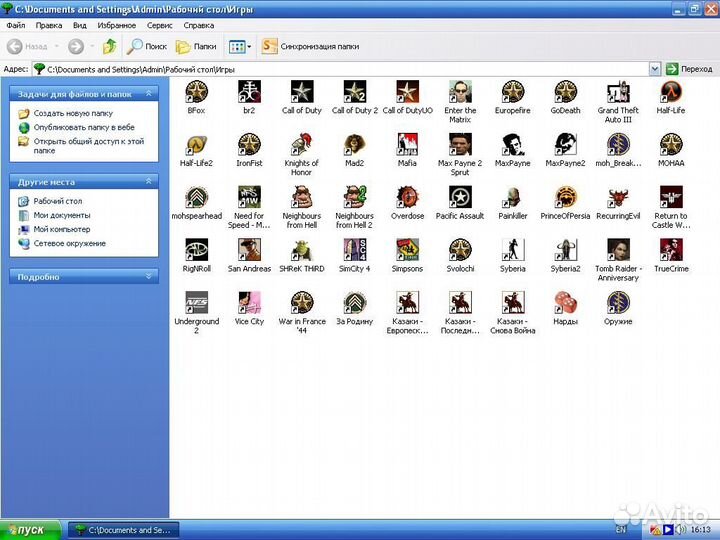This screenshot has height=540, width=720.
Task: Select the Max Payne 2 Sprut icon
Action: pos(460,145)
